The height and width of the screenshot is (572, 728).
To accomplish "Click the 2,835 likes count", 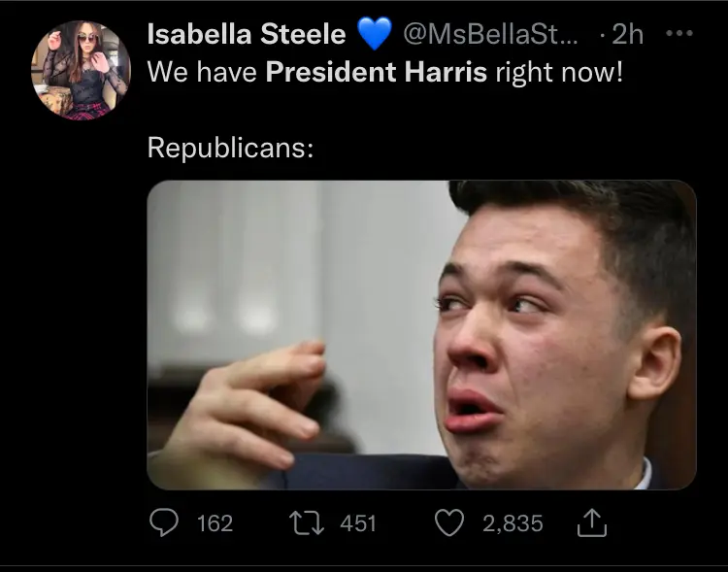I will tap(512, 524).
